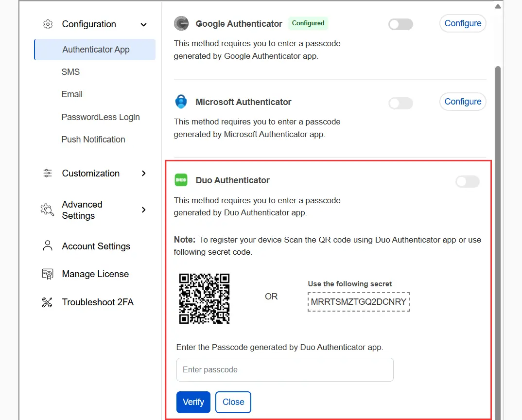Click the Configuration gear icon
Image resolution: width=522 pixels, height=420 pixels.
[x=48, y=24]
